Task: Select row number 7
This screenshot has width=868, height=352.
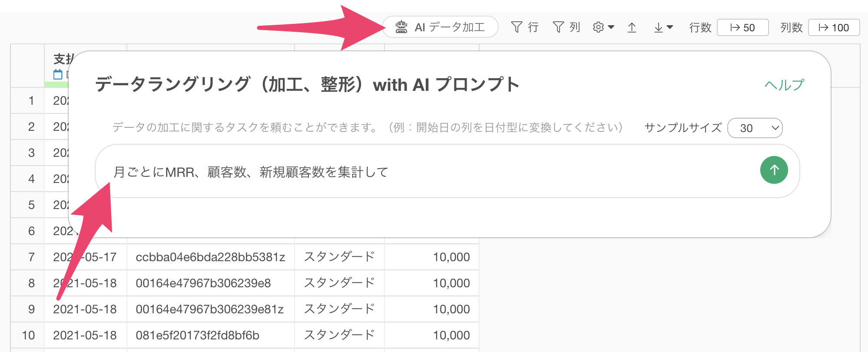Action: click(x=31, y=257)
